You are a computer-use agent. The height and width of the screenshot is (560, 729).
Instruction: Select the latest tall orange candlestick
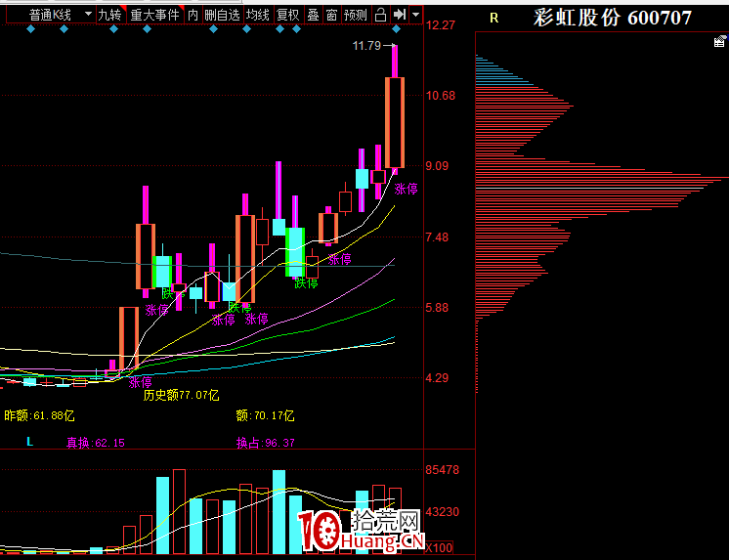click(x=395, y=123)
